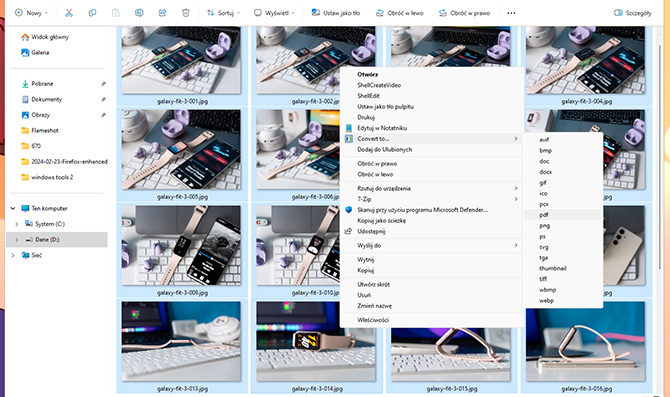Viewport: 670px width, 397px height.
Task: Open the three-dots more options menu
Action: coord(511,13)
